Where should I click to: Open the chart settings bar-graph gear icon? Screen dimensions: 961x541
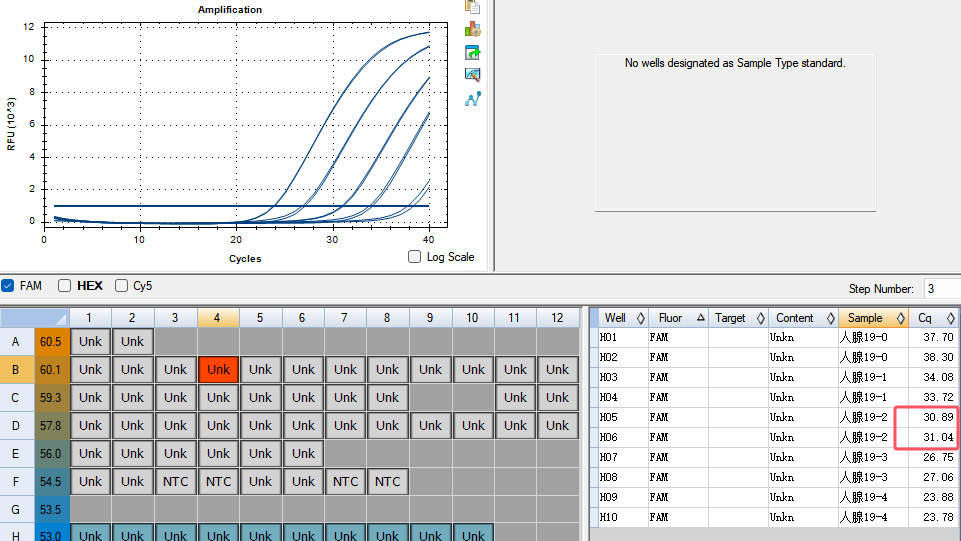click(x=472, y=29)
